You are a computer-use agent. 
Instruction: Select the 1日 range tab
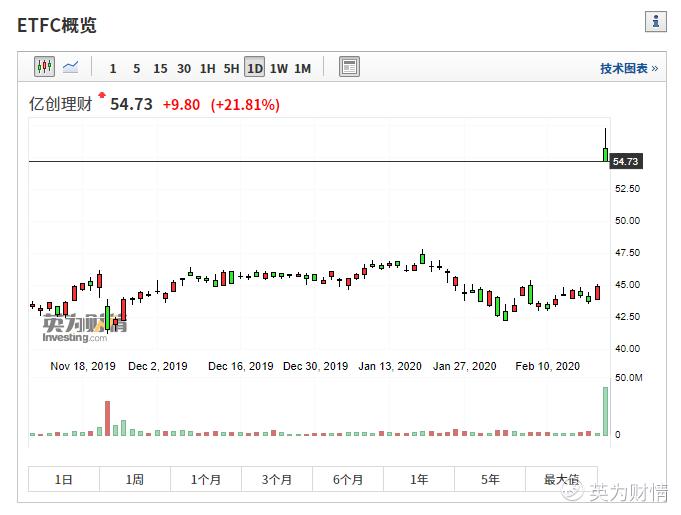coord(64,479)
